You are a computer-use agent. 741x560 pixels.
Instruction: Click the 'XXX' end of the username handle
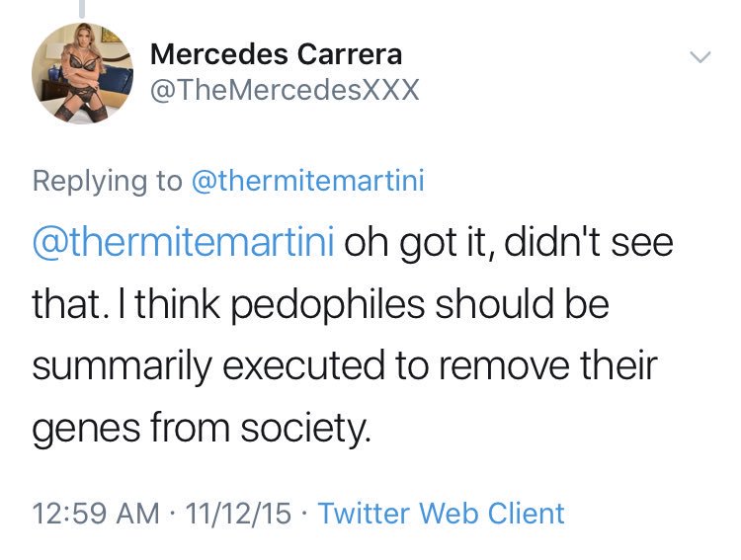coord(390,89)
